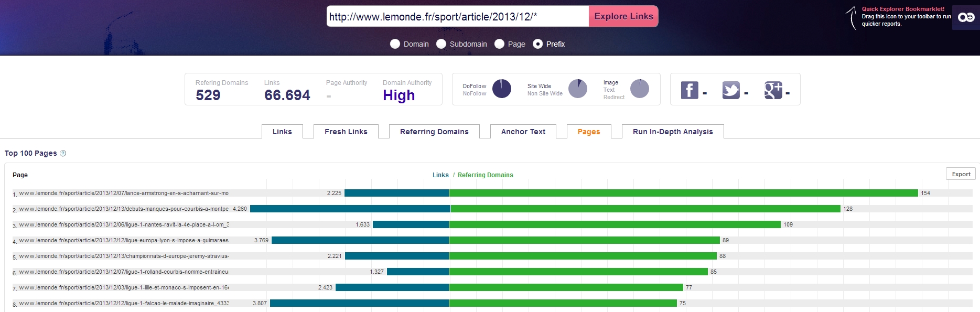
Task: Click the DoFollow/NoFollow pie chart
Action: pos(502,89)
